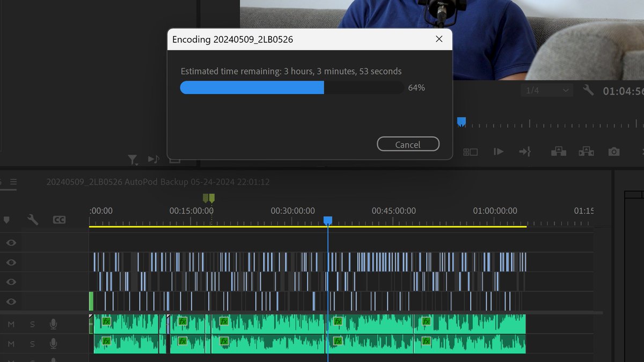Open the Timeline panel menu
Screen dimensions: 644x362
(x=14, y=181)
